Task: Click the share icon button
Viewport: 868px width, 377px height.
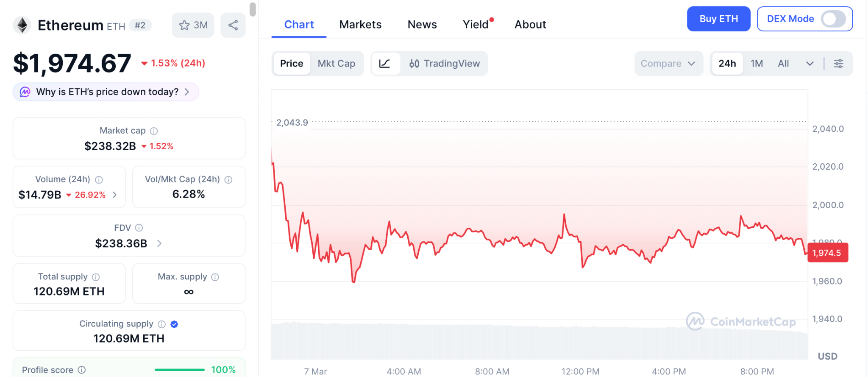Action: click(x=233, y=25)
